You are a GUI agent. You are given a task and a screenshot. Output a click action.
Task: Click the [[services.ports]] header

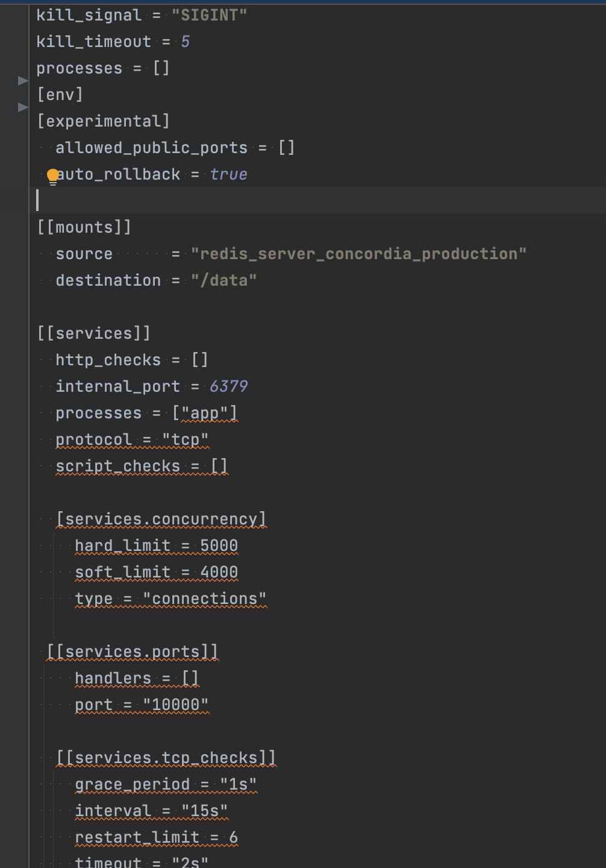tap(133, 652)
